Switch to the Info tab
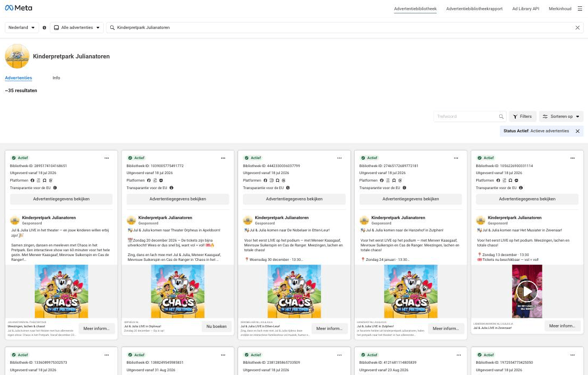 tap(56, 78)
